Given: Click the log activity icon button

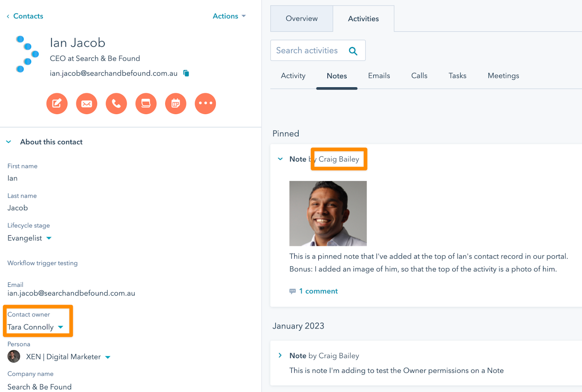Looking at the screenshot, I should tap(146, 104).
